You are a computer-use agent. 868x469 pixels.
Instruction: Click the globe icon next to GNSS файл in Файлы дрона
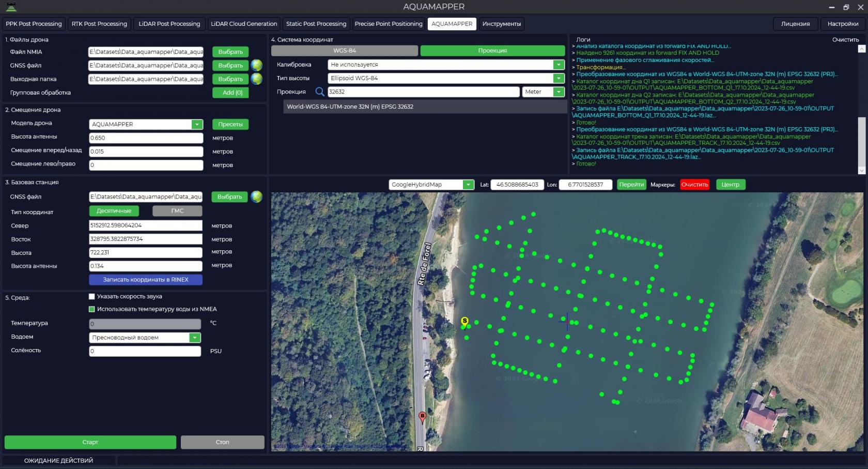point(256,65)
